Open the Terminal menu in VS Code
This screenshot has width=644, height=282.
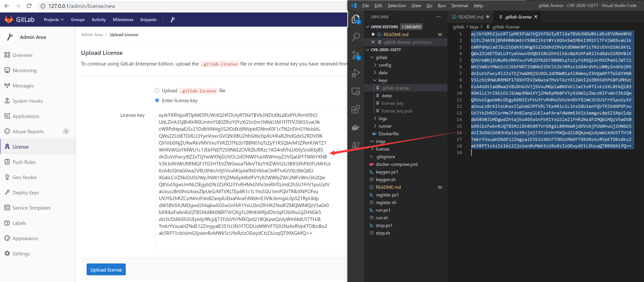coord(459,6)
